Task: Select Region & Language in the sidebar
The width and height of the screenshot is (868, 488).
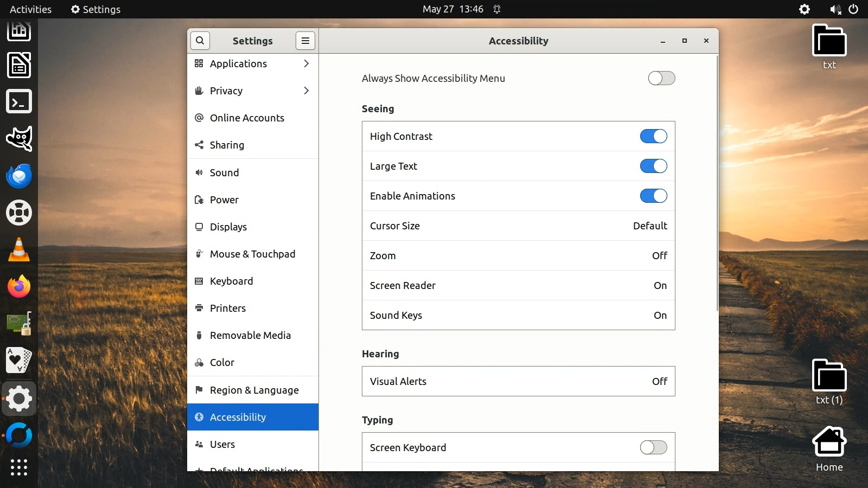Action: point(254,390)
